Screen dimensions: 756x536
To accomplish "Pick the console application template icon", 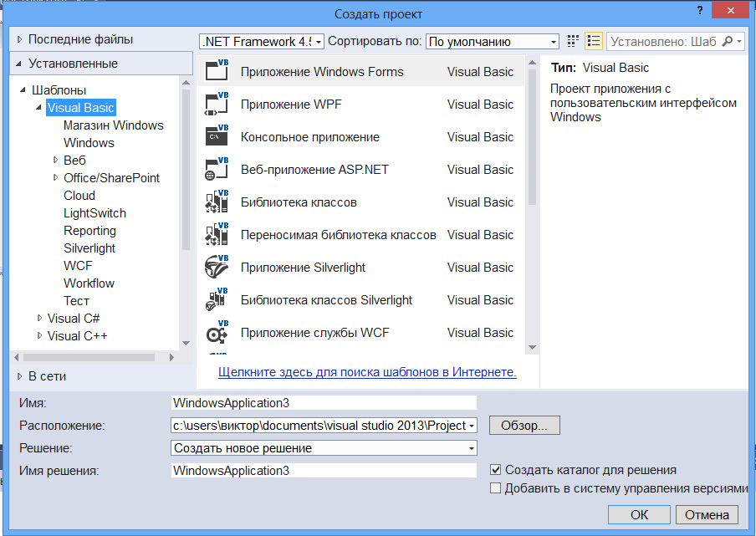I will (217, 136).
